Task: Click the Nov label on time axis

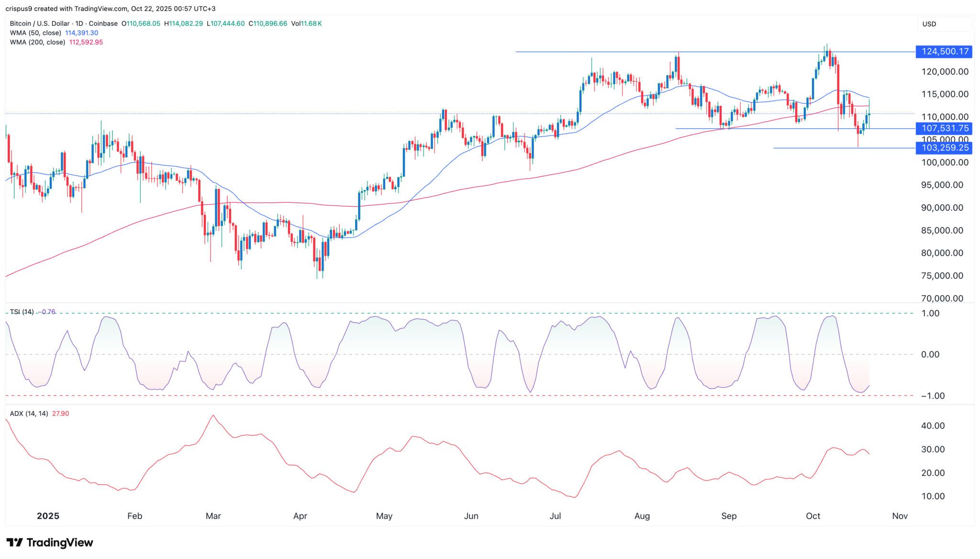Action: [900, 516]
